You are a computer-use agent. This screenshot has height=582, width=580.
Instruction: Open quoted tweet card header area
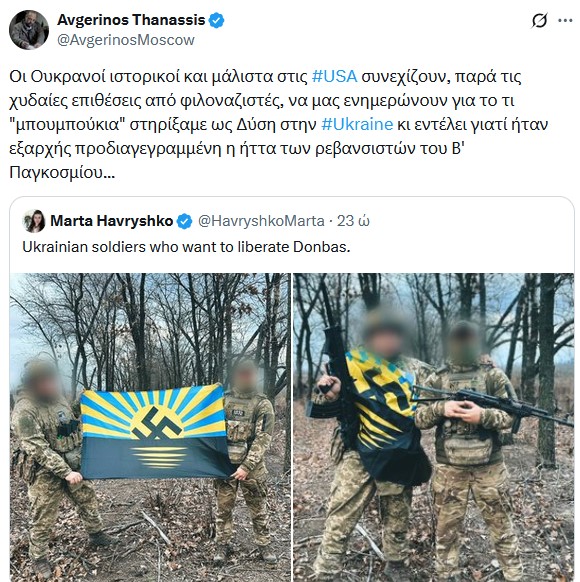[x=292, y=221]
